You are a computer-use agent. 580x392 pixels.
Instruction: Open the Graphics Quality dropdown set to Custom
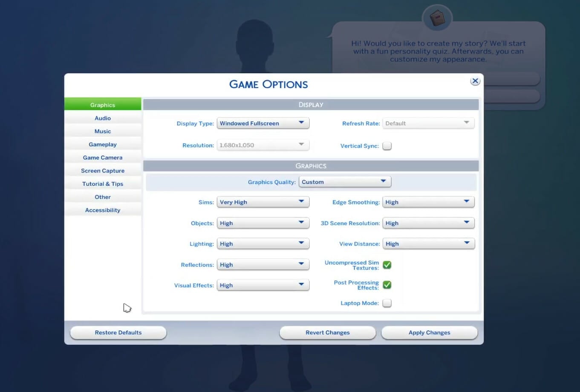[344, 182]
